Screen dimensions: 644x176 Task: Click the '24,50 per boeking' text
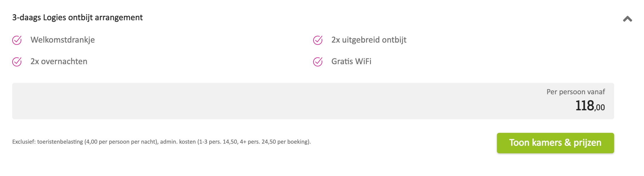(285, 142)
